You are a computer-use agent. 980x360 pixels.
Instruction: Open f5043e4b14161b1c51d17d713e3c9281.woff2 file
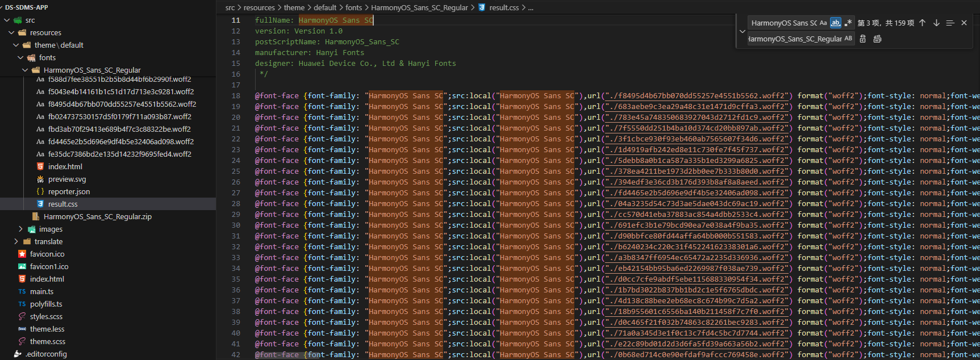pyautogui.click(x=121, y=91)
